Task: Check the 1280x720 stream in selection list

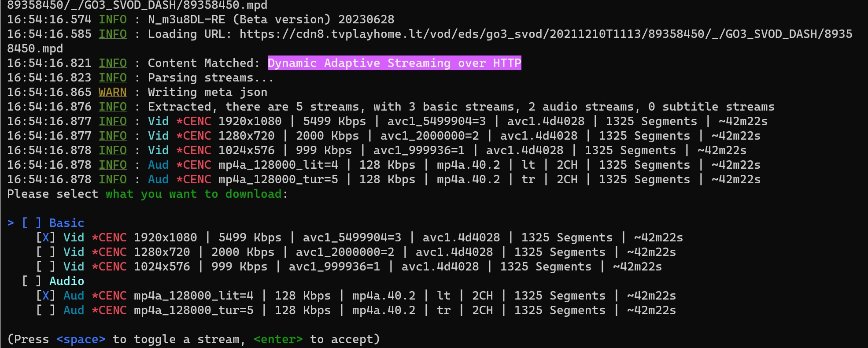Action: (x=46, y=252)
